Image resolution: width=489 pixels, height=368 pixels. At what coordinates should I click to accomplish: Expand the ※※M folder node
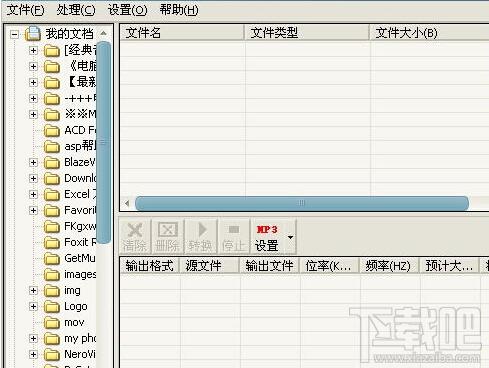pos(33,114)
